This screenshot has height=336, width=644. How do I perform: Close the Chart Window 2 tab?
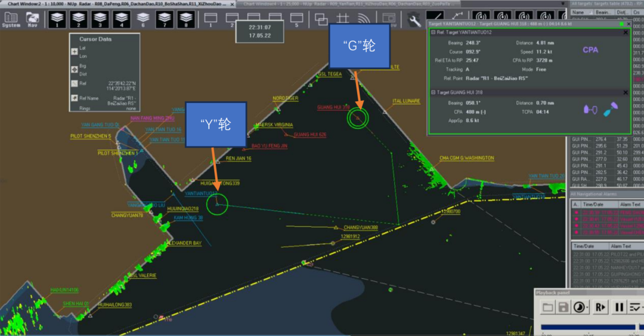[x=232, y=4]
